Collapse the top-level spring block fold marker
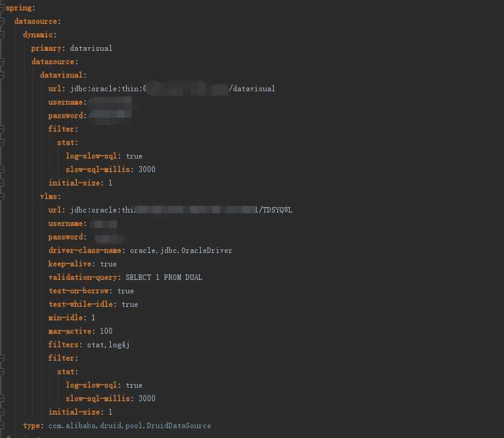504x438 pixels. click(2, 9)
